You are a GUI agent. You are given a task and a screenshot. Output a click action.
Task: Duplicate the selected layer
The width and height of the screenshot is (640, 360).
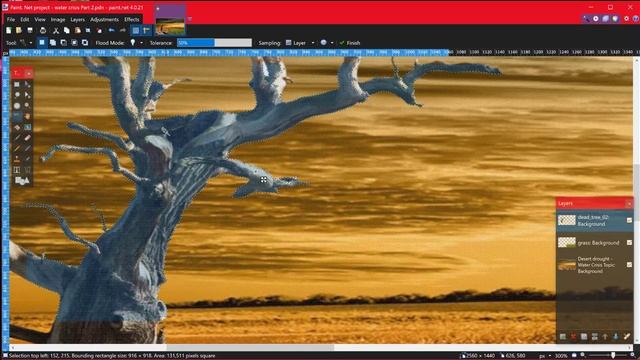tap(584, 337)
